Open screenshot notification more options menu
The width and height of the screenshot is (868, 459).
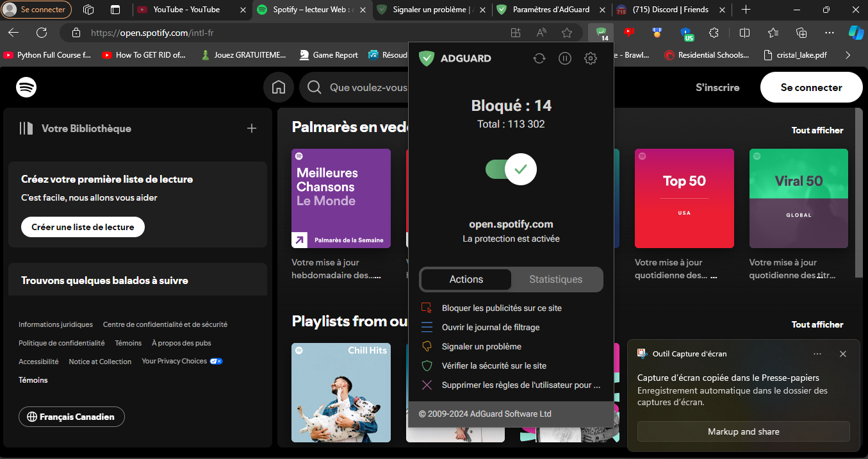pyautogui.click(x=817, y=354)
